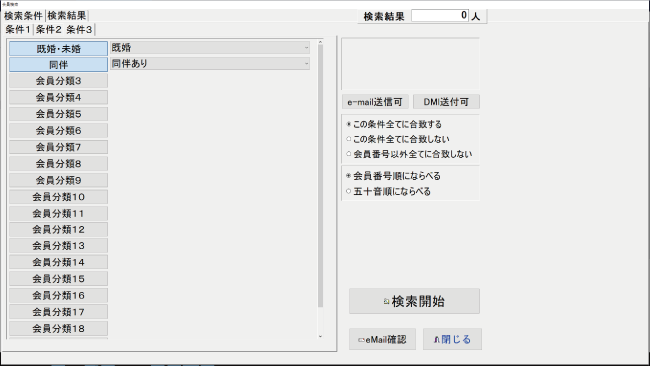Open the 既婚 dropdown arrow
The image size is (650, 366).
tap(306, 48)
